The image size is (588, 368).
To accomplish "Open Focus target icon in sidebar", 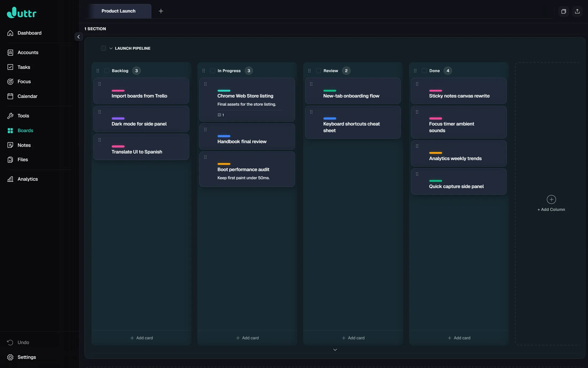I will pos(10,82).
